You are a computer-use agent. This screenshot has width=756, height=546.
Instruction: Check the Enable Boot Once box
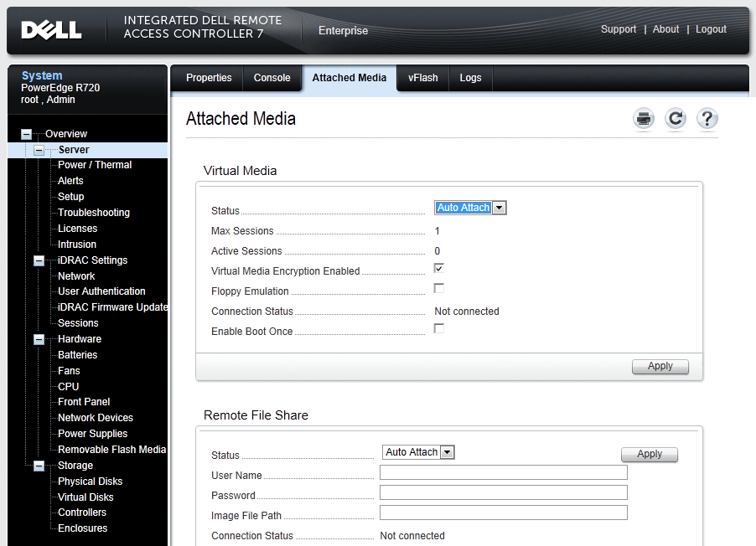(x=438, y=328)
